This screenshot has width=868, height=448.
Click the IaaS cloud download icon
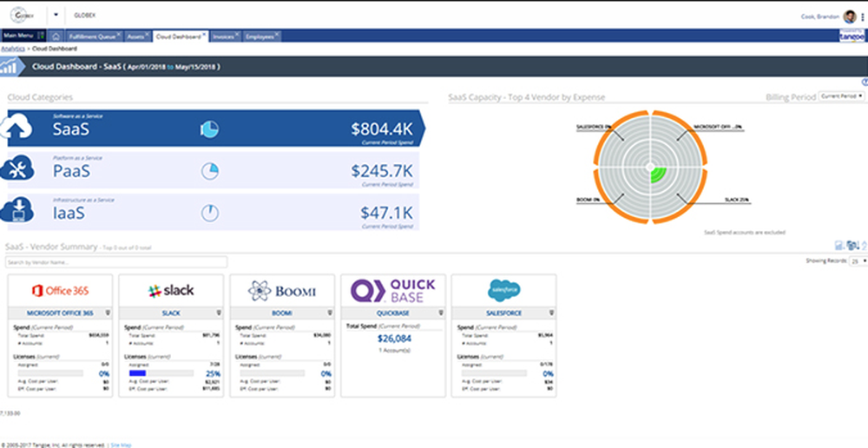point(16,210)
